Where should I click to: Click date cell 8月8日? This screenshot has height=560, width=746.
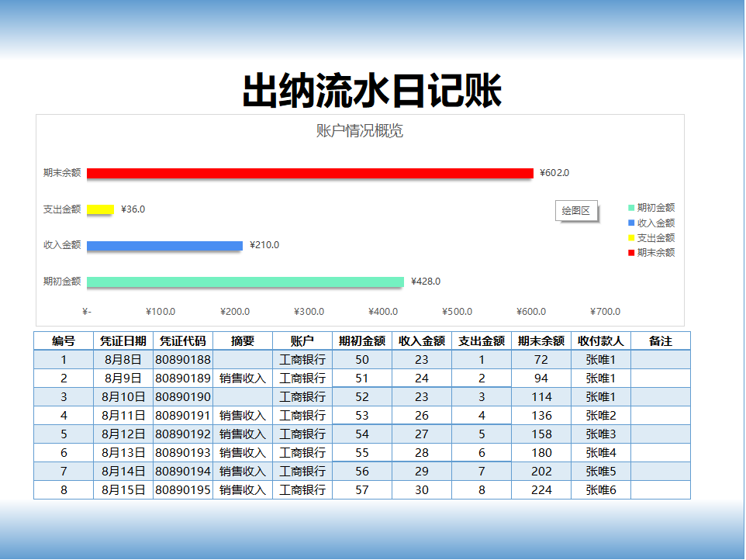123,360
